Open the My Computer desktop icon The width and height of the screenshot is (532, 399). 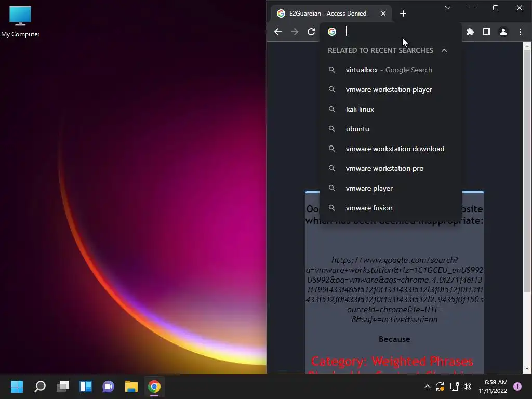tap(20, 21)
